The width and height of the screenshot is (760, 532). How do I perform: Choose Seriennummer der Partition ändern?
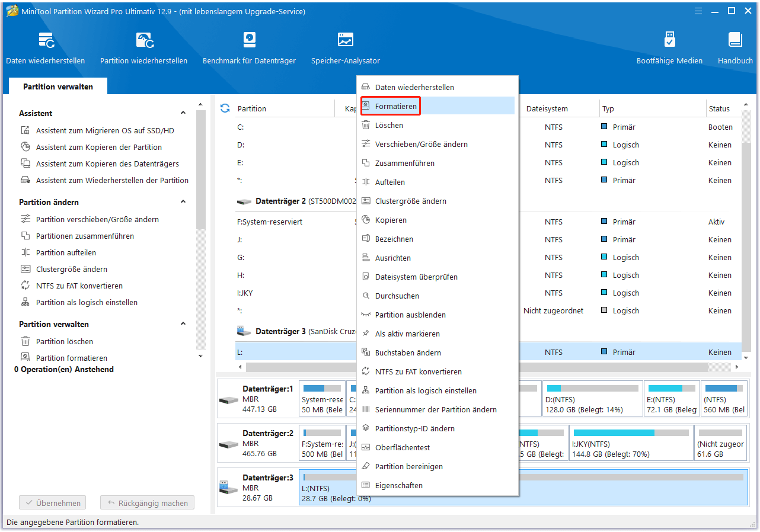pyautogui.click(x=438, y=409)
